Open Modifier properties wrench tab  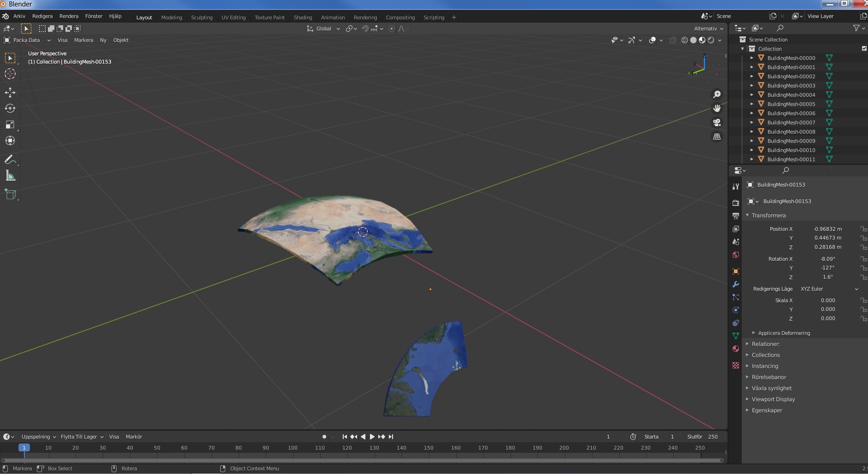[x=736, y=284]
